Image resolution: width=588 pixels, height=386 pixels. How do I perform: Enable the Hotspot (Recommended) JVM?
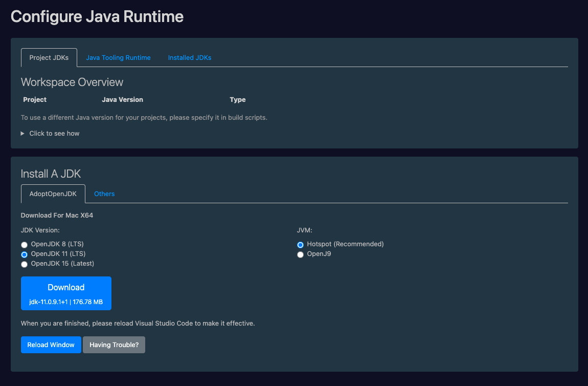[300, 245]
